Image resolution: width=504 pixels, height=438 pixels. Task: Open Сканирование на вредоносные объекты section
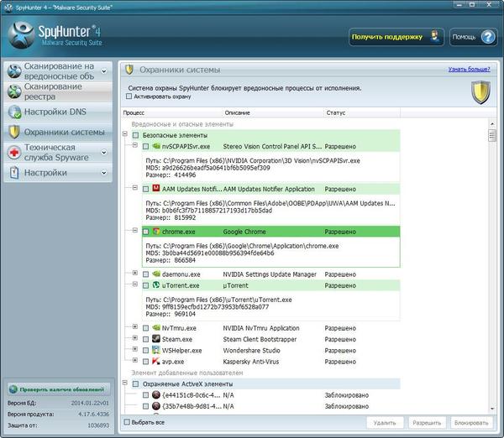coord(58,71)
